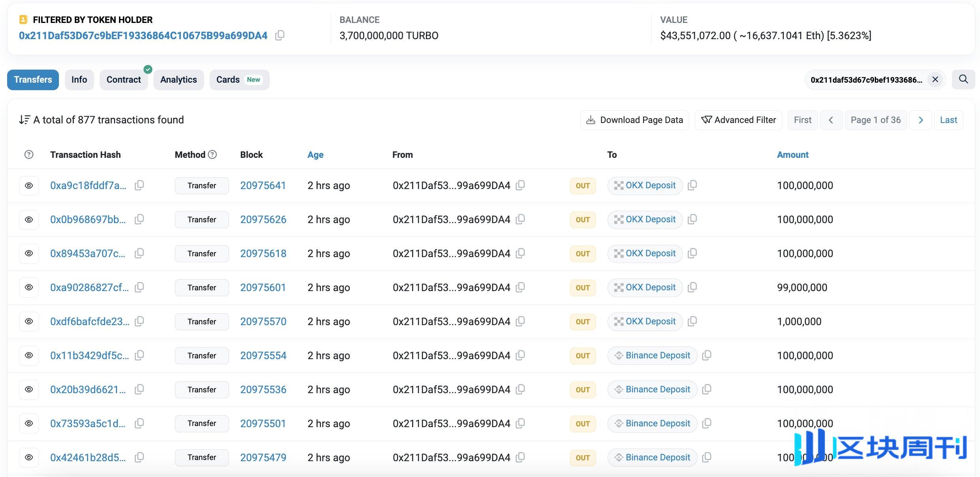Jump to Last page

pyautogui.click(x=948, y=120)
